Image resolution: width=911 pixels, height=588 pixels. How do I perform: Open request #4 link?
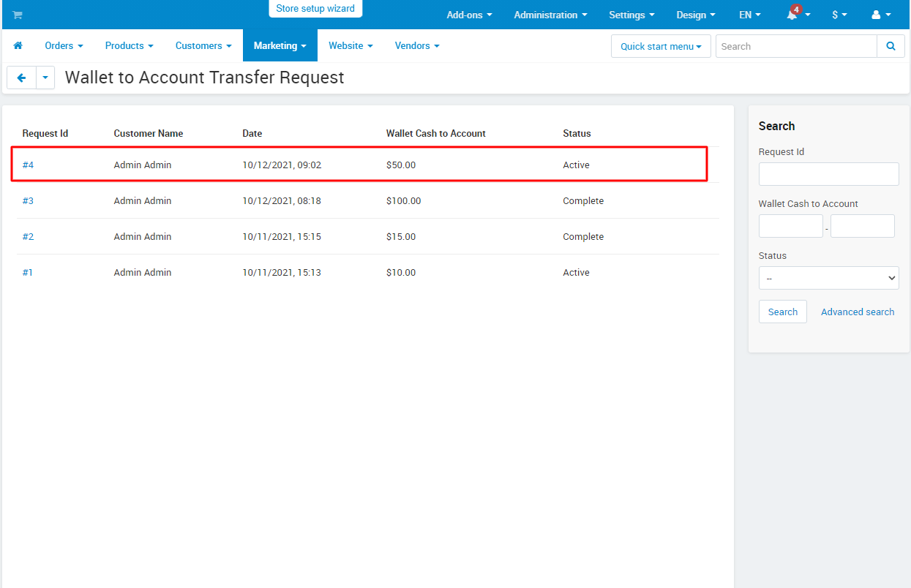tap(28, 165)
